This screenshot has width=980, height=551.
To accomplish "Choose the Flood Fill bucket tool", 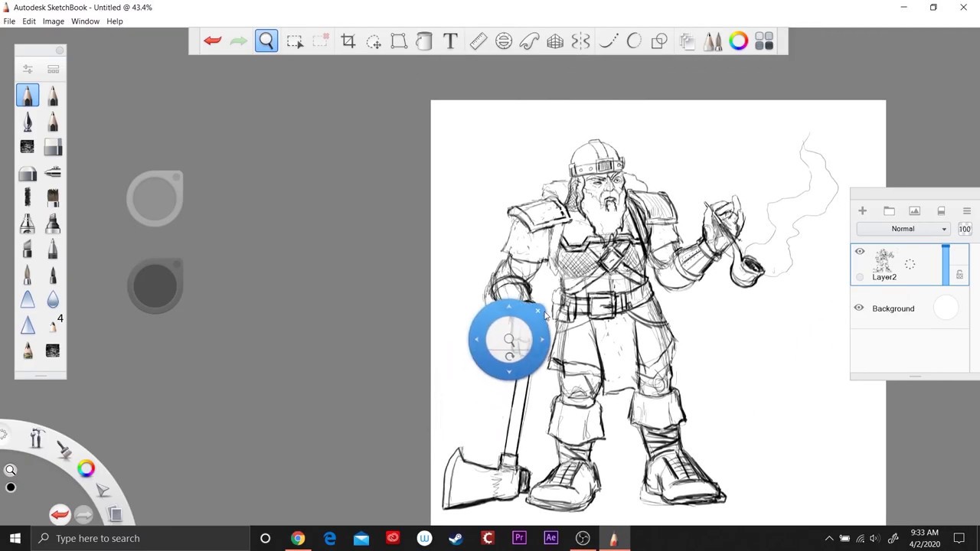I will (424, 41).
